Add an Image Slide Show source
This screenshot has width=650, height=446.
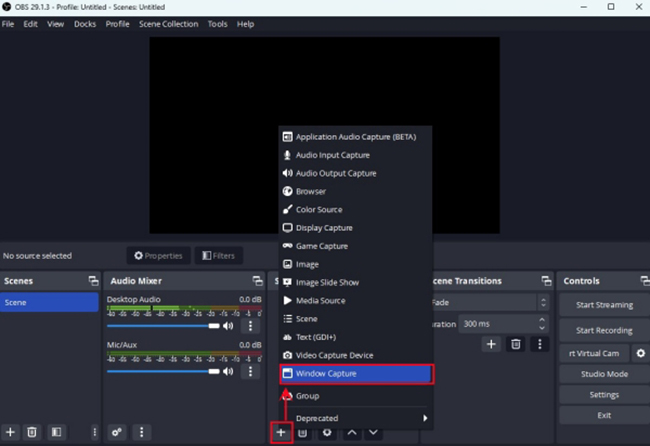[355, 283]
